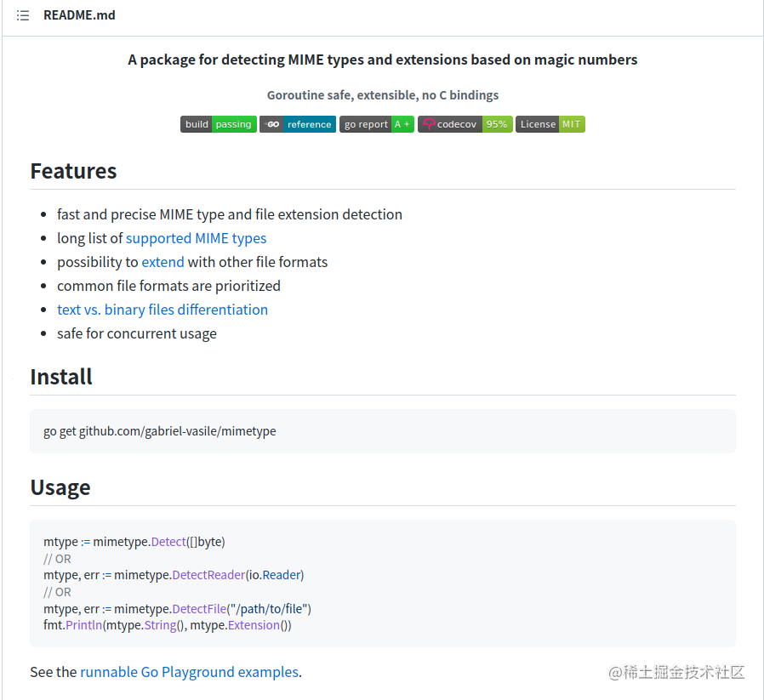Click the Features heading

click(73, 171)
